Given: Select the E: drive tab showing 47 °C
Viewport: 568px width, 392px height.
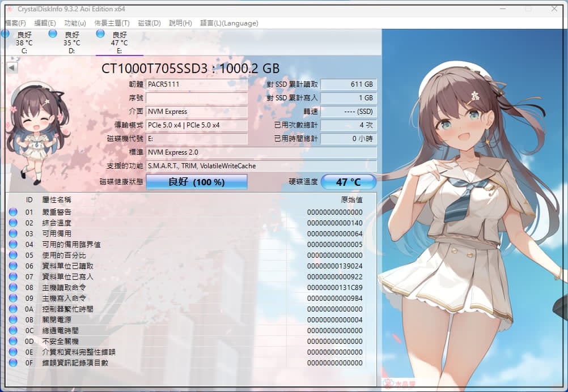Looking at the screenshot, I should [x=119, y=42].
